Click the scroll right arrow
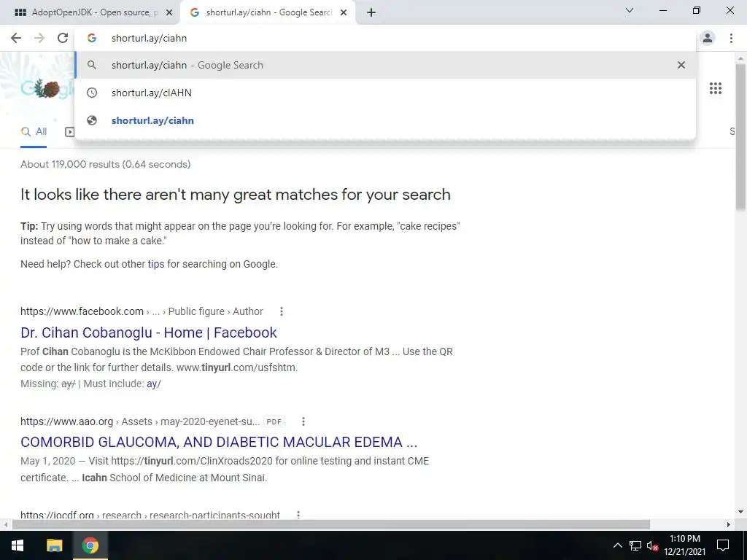The image size is (747, 560). coord(729,524)
